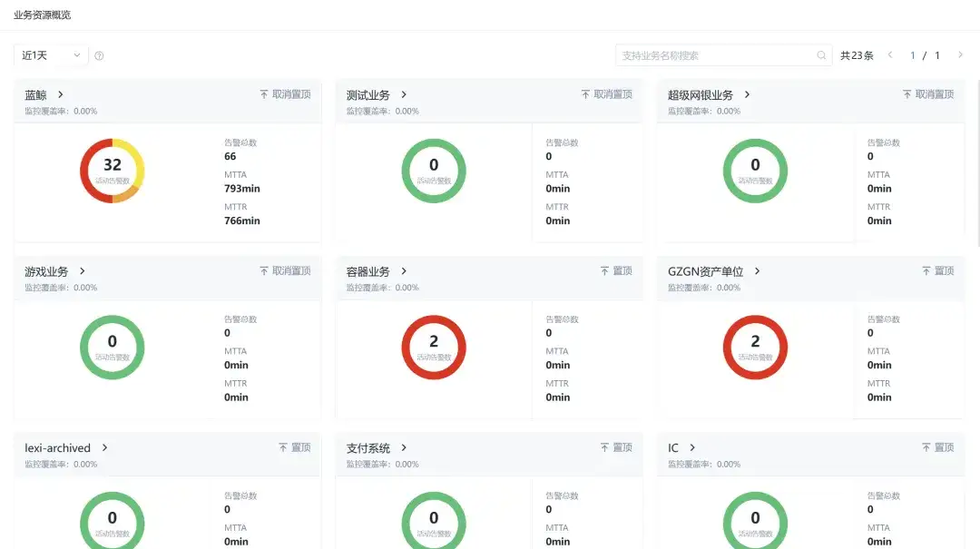Open the 支付系统 business title

tap(367, 447)
